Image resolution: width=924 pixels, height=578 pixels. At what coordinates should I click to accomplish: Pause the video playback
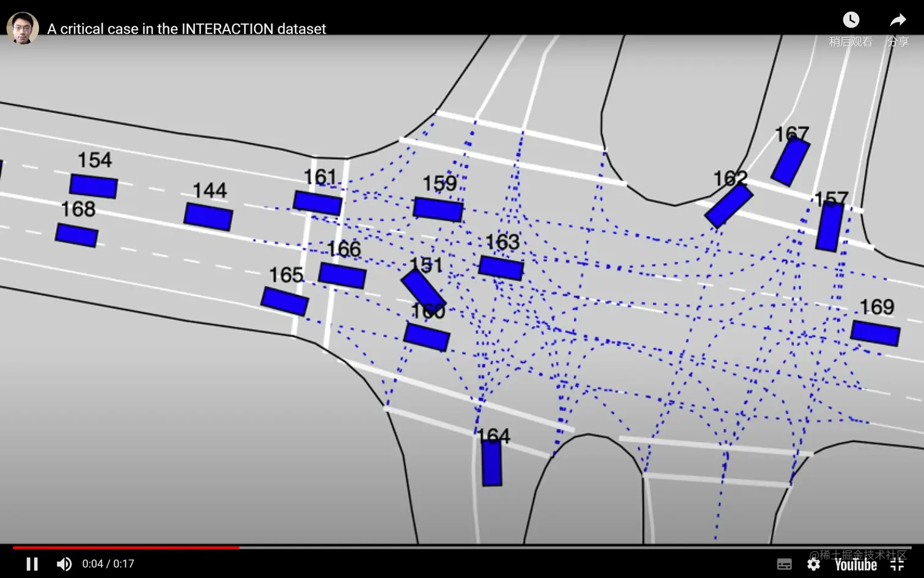(x=32, y=563)
